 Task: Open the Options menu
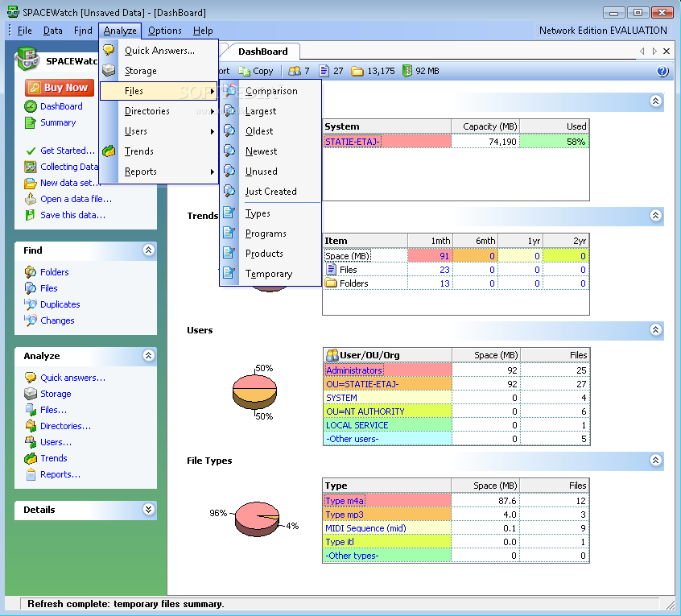(x=164, y=31)
